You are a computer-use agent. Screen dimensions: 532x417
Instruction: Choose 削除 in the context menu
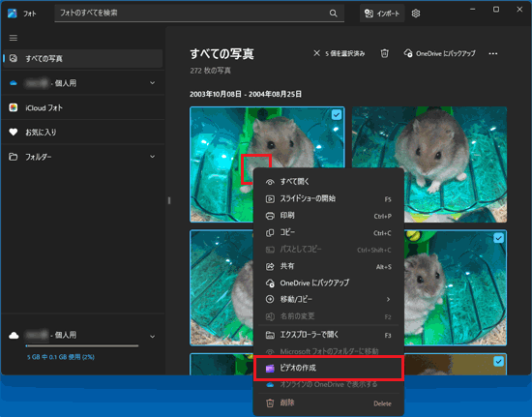(x=329, y=403)
